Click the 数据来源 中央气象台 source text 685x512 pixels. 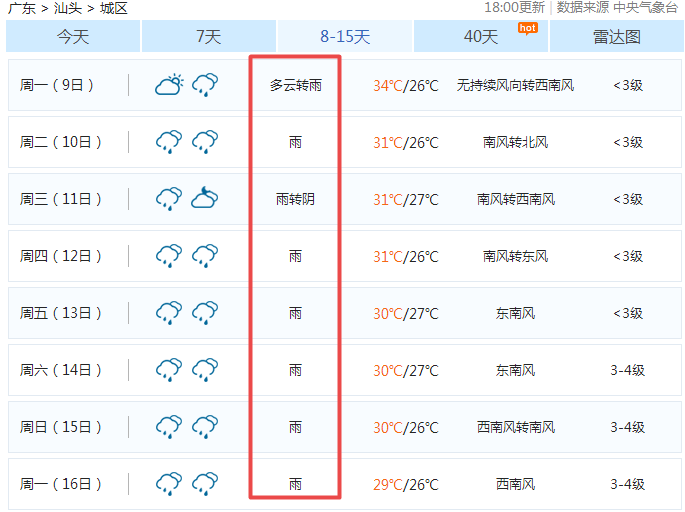click(x=617, y=7)
